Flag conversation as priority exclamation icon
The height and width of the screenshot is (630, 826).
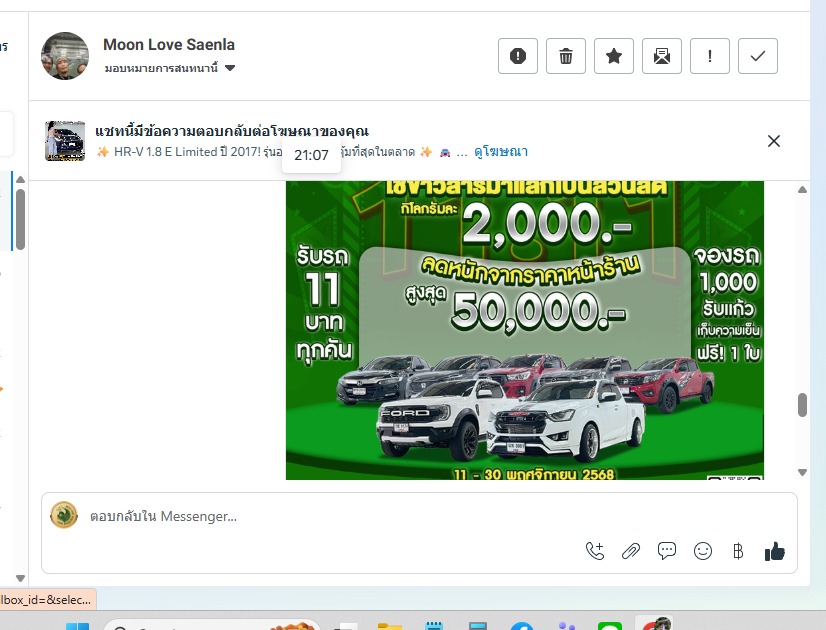pyautogui.click(x=710, y=56)
